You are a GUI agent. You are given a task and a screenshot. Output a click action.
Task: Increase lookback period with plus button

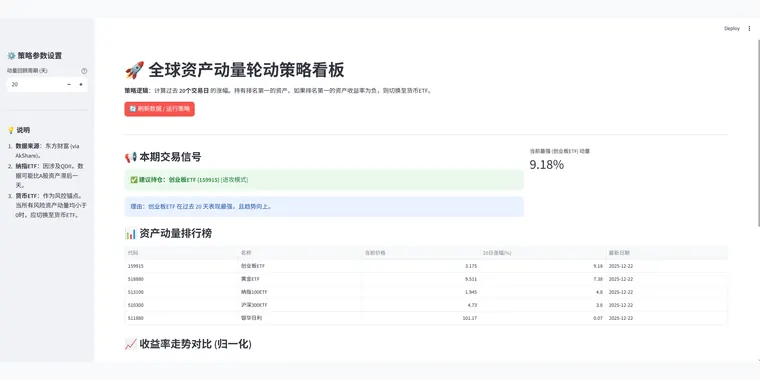80,84
